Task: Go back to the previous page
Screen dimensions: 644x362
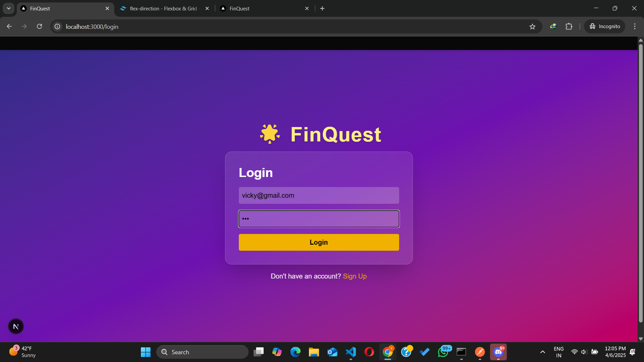Action: click(x=9, y=26)
